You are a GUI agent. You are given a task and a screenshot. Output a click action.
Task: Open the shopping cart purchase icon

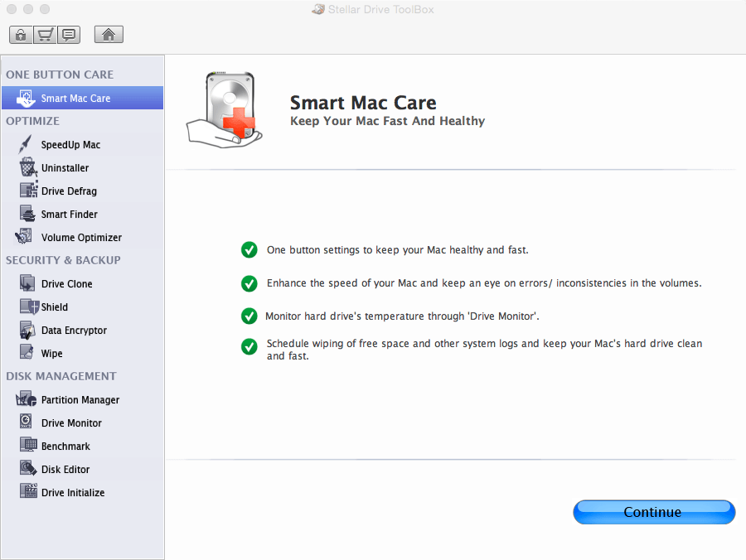[45, 35]
